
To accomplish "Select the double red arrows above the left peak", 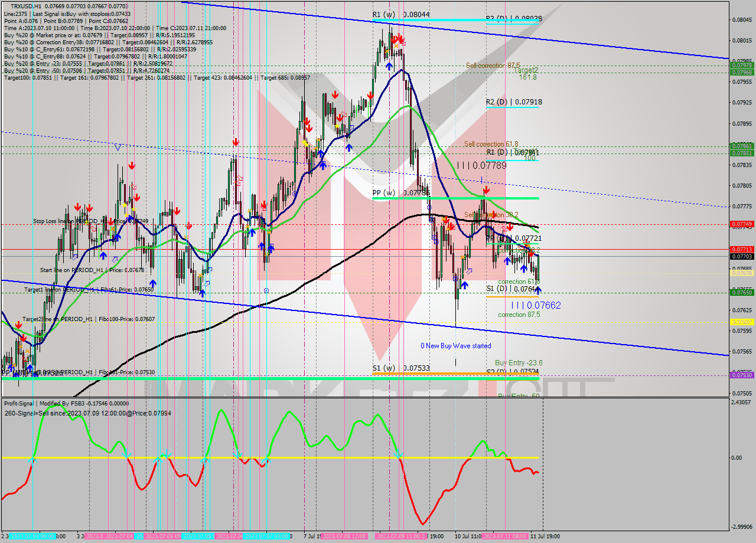I will [83, 207].
